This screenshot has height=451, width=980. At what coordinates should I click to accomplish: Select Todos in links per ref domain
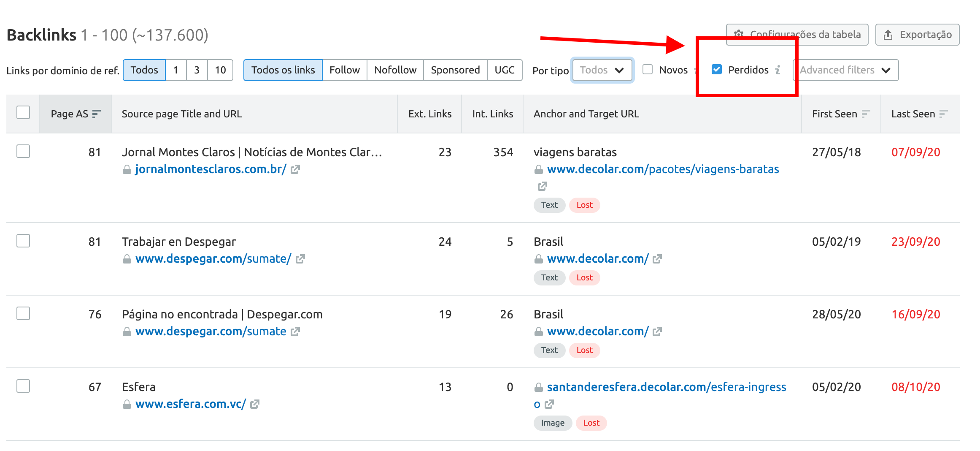(144, 70)
